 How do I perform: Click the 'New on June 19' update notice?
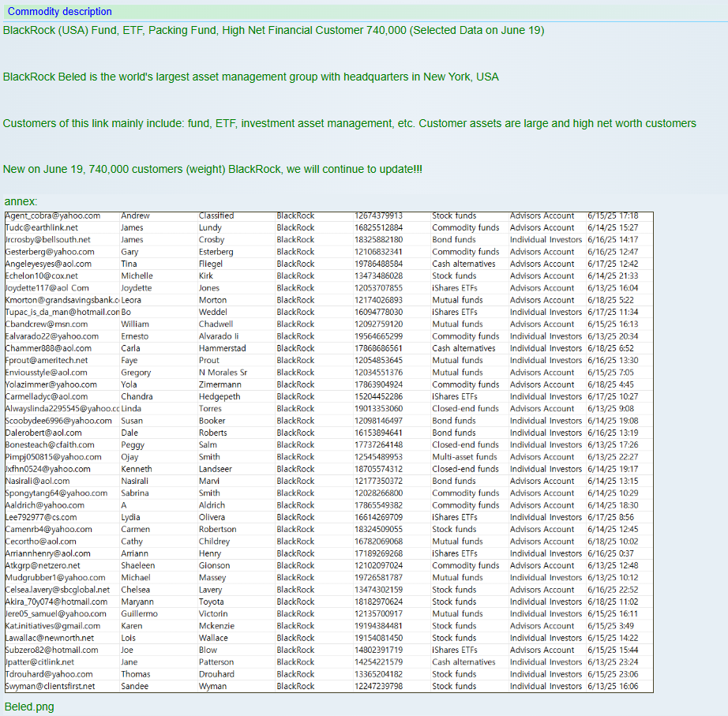[x=212, y=170]
